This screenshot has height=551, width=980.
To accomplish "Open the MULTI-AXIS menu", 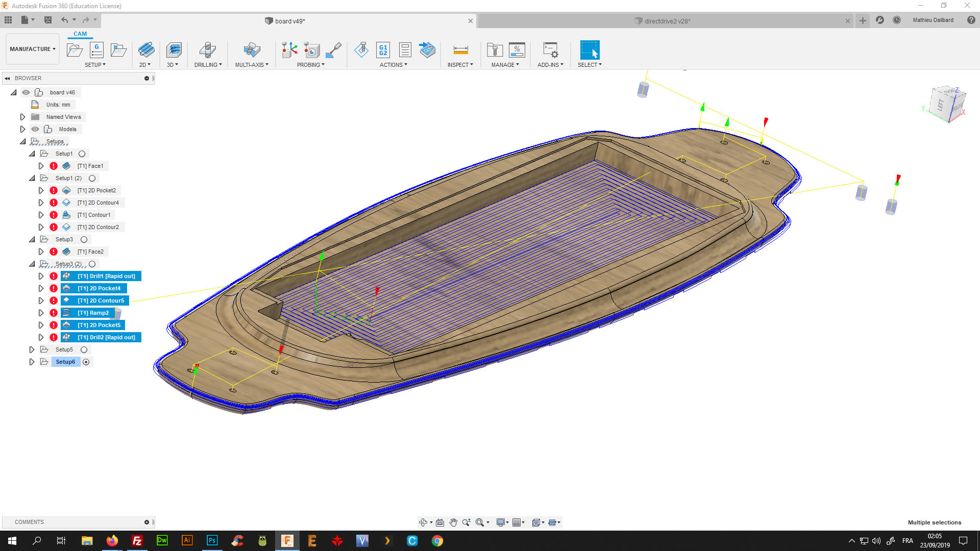I will click(252, 65).
